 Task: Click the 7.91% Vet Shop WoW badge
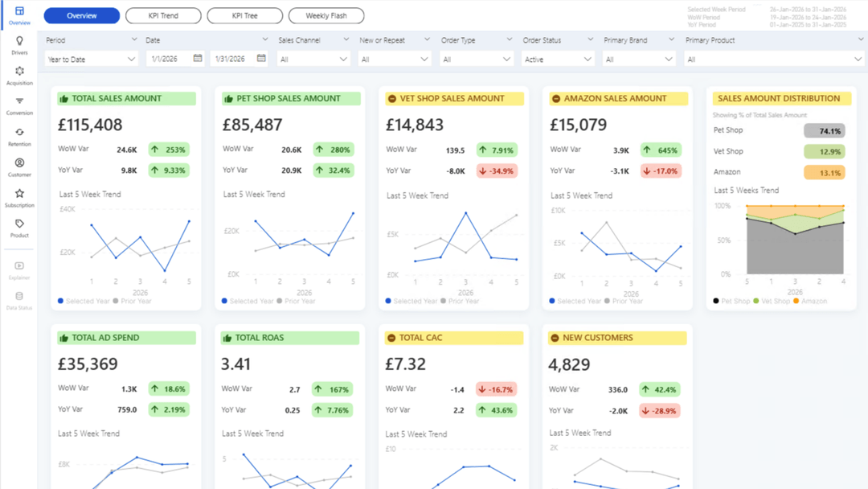point(497,150)
